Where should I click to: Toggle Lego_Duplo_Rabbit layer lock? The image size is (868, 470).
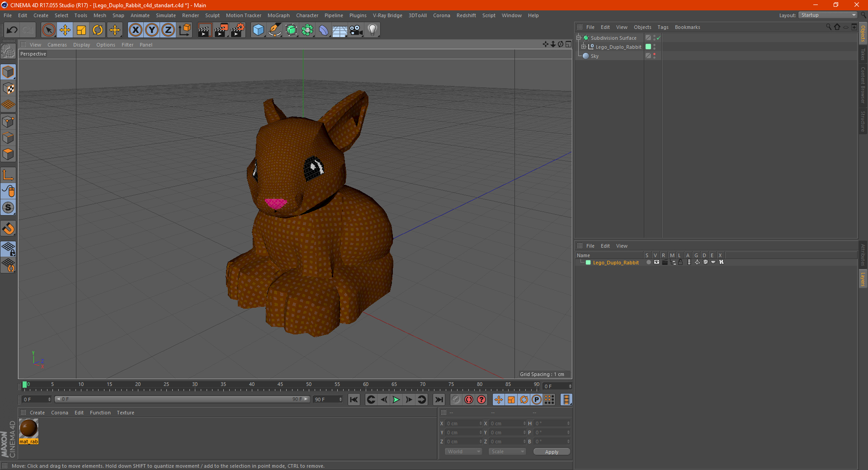point(680,262)
